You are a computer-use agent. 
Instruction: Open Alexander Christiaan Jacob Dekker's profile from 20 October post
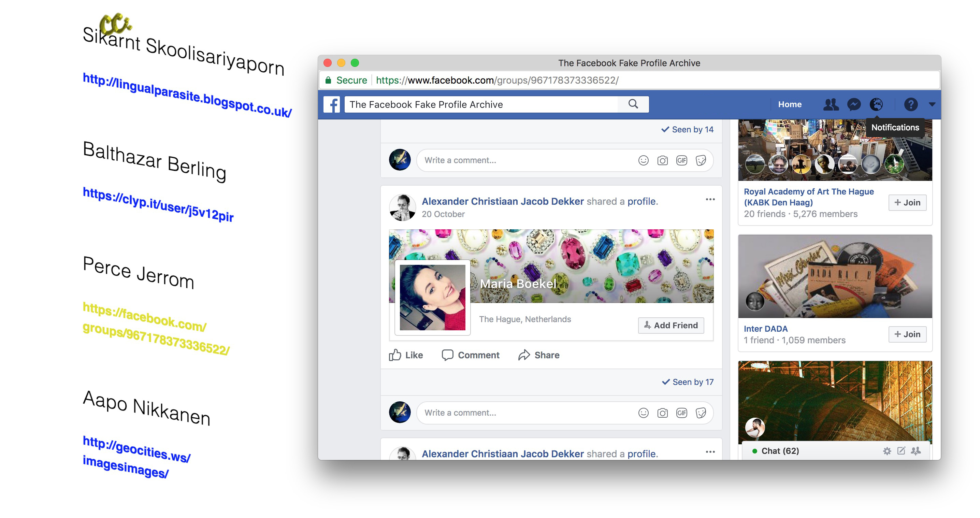coord(502,201)
